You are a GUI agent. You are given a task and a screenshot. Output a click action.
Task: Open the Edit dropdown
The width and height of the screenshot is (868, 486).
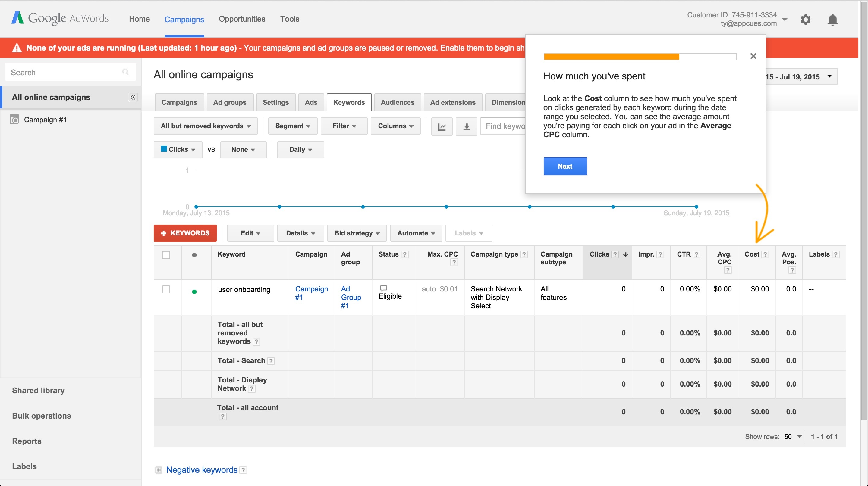pyautogui.click(x=250, y=233)
